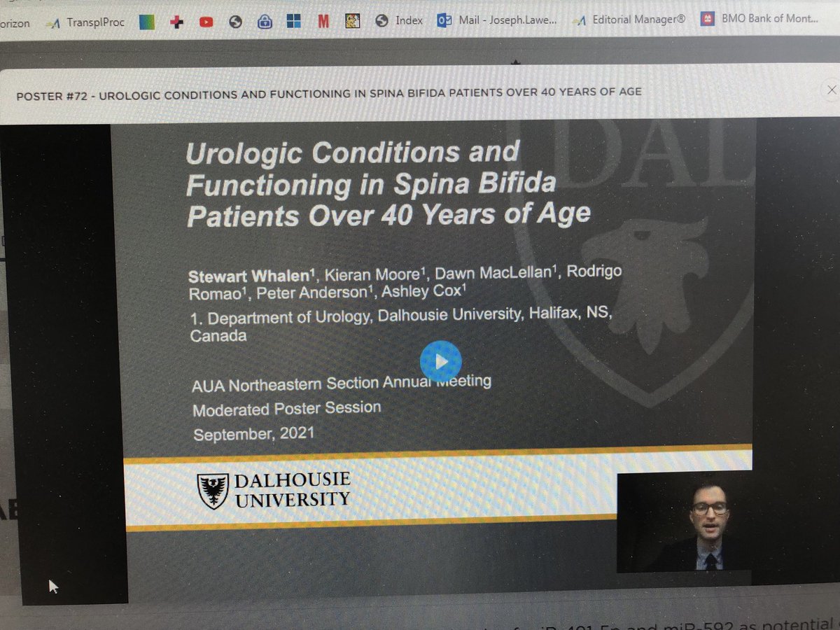Open the red M bookmark icon
The height and width of the screenshot is (630, 840).
coord(323,22)
